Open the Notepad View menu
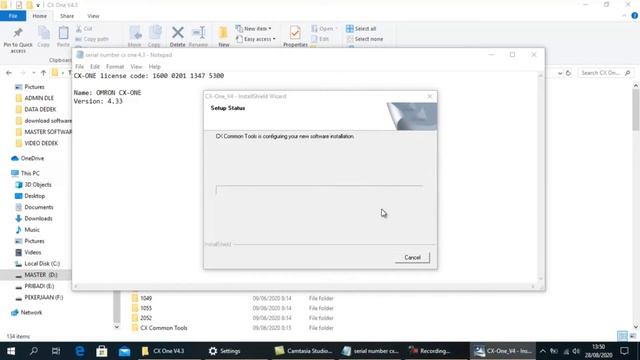Image resolution: width=640 pixels, height=360 pixels. click(136, 67)
